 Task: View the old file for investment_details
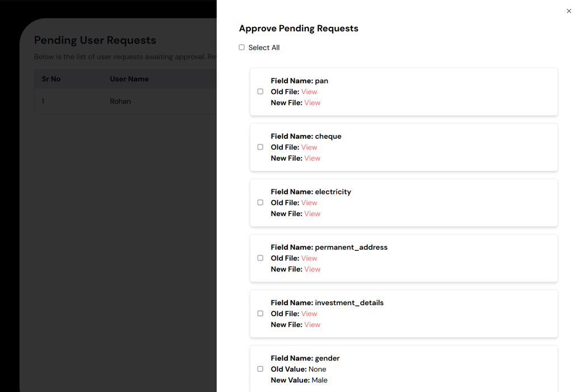pos(309,314)
